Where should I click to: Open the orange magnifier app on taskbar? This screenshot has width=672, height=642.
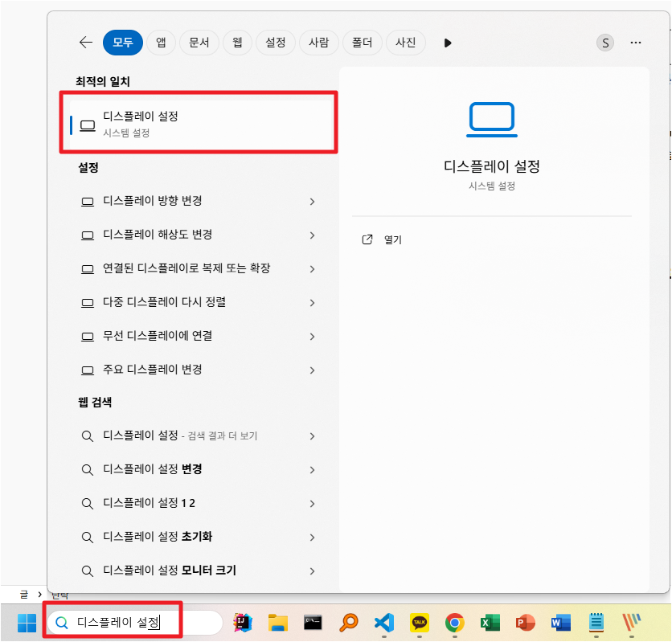(348, 623)
